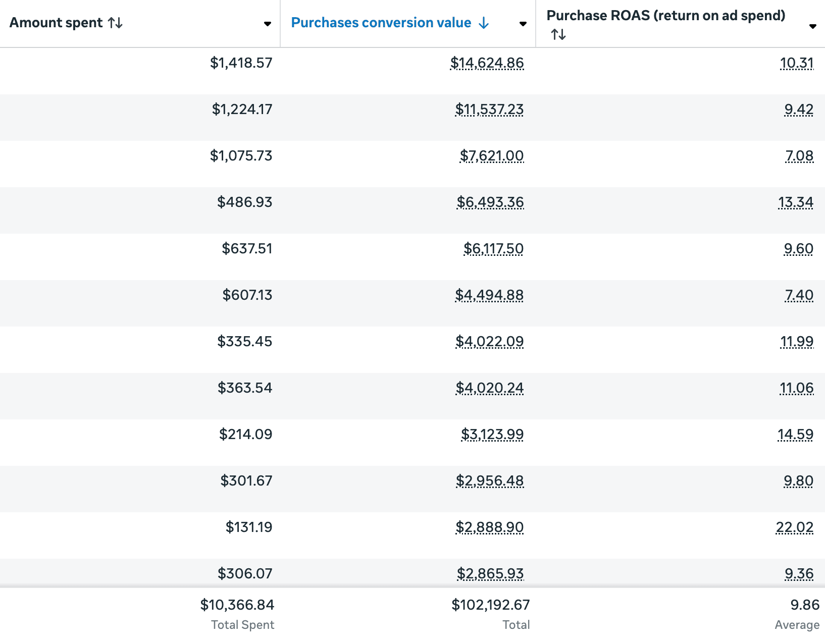This screenshot has width=825, height=644.
Task: Select the 9.86 average ROAS summary
Action: pyautogui.click(x=805, y=605)
